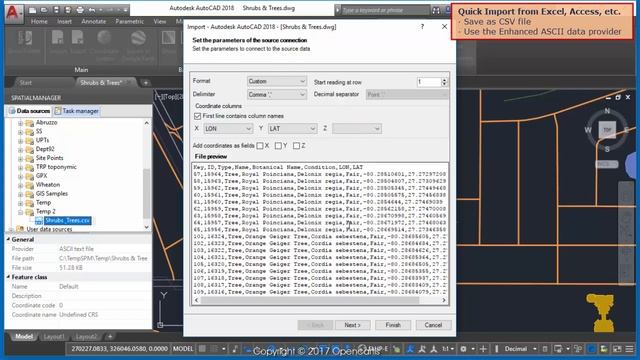Click the help question mark in Import dialog
The height and width of the screenshot is (360, 640).
[x=422, y=27]
